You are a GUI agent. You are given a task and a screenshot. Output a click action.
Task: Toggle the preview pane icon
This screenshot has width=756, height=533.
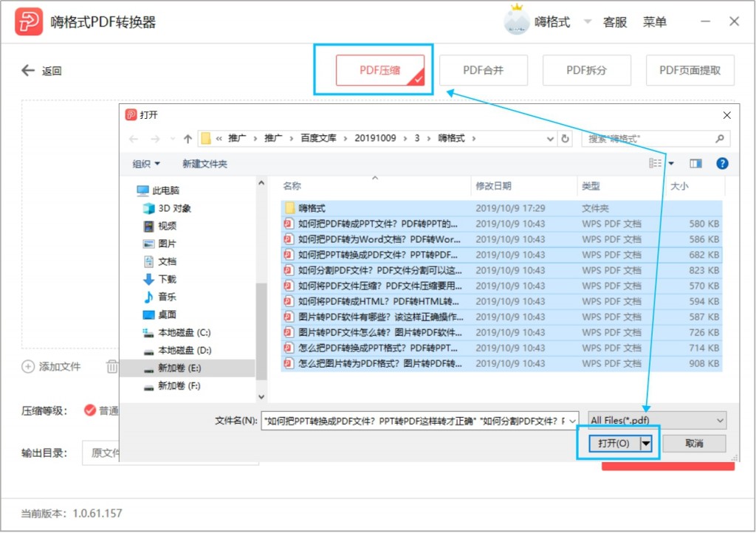tap(695, 163)
